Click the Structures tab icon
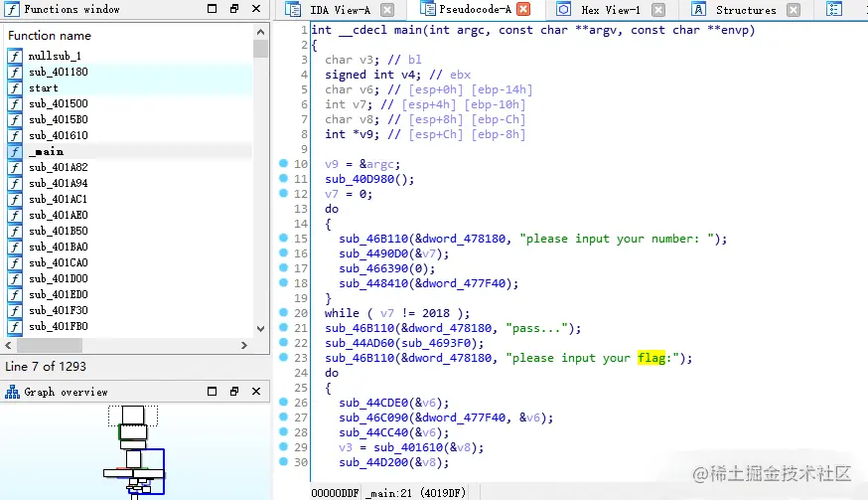 pos(698,9)
